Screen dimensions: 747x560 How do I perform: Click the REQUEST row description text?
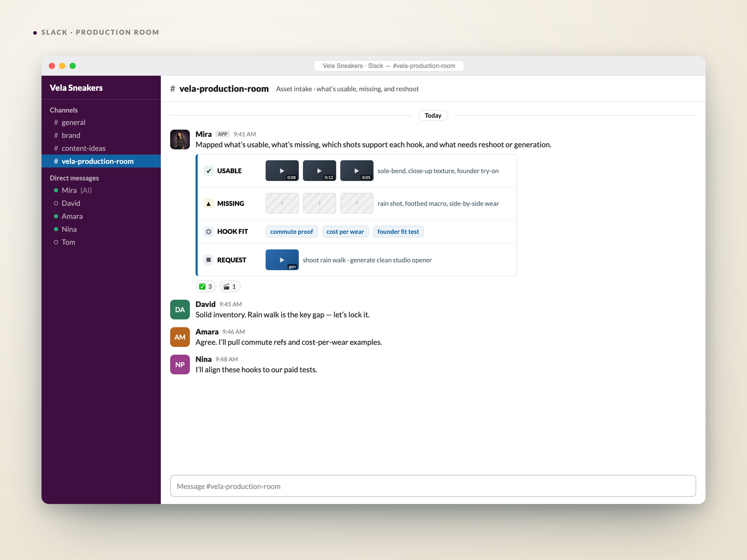367,260
